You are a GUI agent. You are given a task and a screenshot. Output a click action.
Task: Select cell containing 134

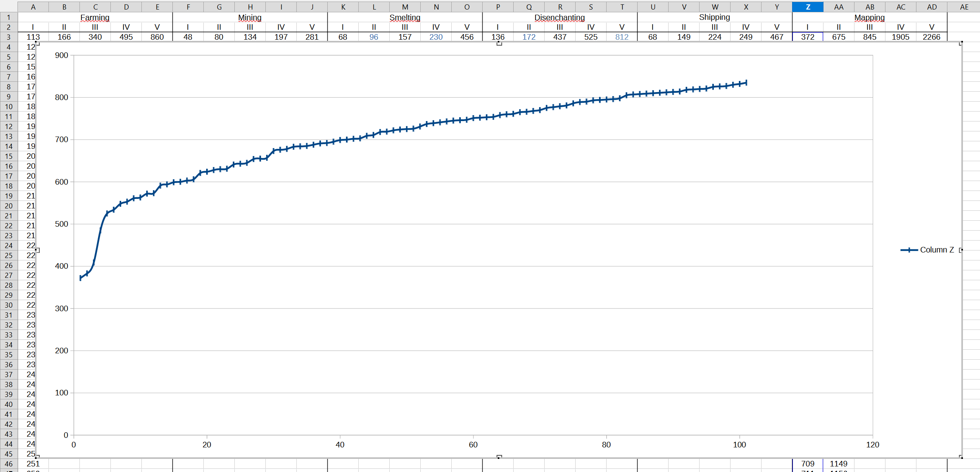(x=250, y=37)
